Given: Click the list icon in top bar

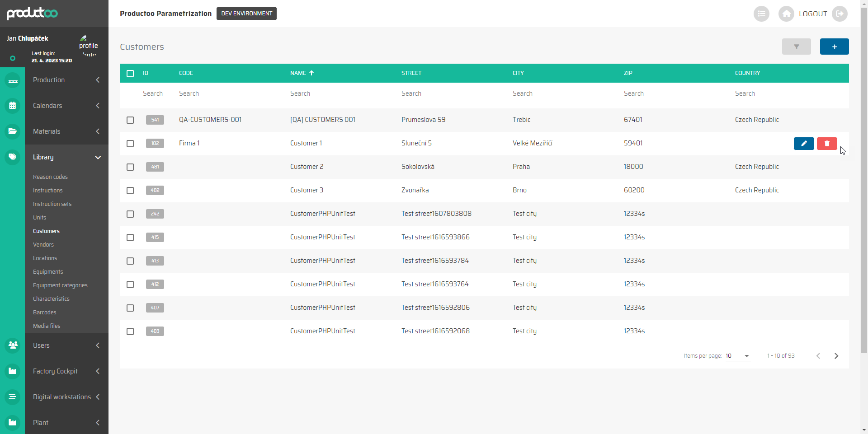Looking at the screenshot, I should coord(761,14).
